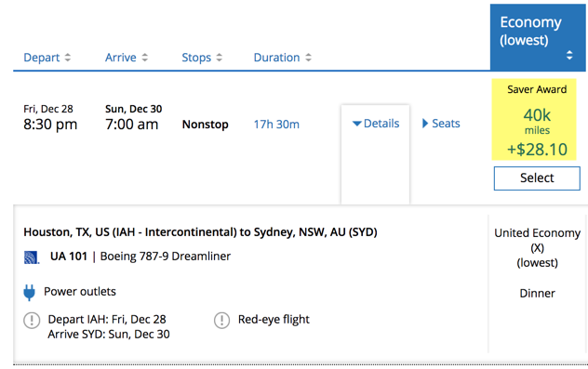
Task: Click the Stops sort arrows icon
Action: point(220,58)
